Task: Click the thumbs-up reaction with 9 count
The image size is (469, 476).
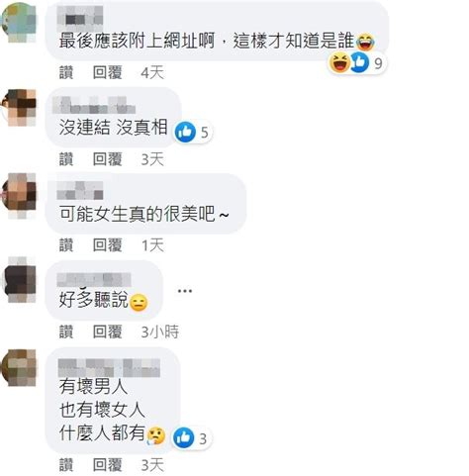Action: (359, 62)
